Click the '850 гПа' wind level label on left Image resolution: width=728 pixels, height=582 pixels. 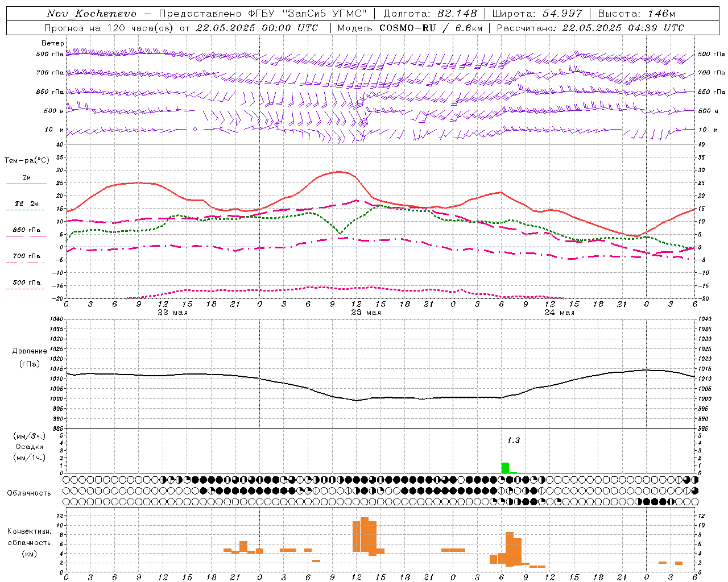[50, 92]
